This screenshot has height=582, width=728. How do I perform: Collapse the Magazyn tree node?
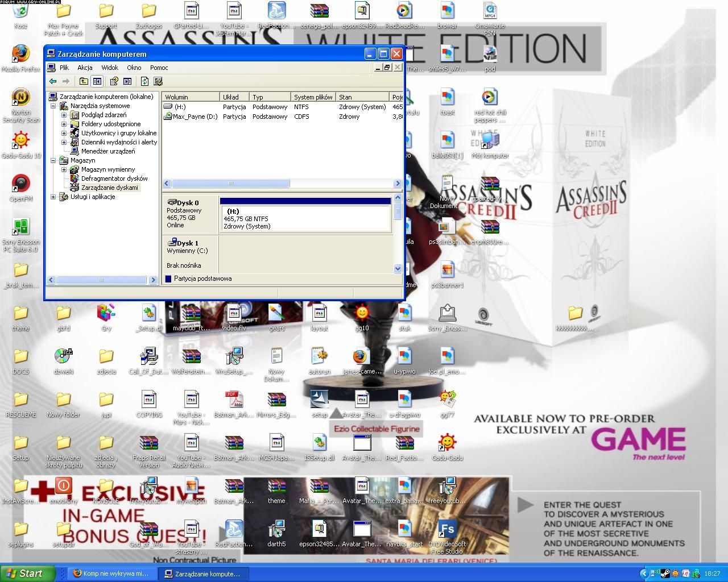(x=53, y=160)
